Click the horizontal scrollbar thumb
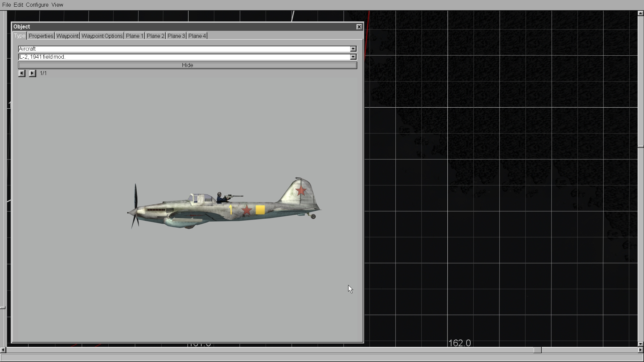Image resolution: width=644 pixels, height=362 pixels. [x=537, y=350]
